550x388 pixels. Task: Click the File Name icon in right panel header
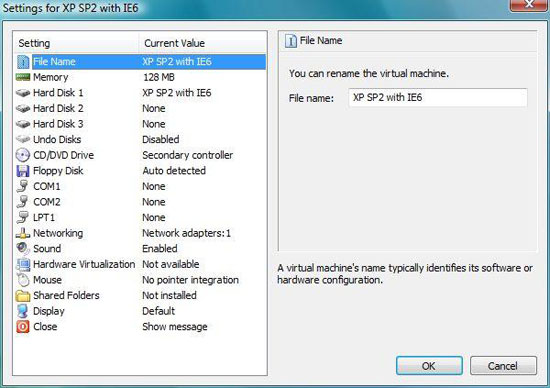(x=291, y=41)
